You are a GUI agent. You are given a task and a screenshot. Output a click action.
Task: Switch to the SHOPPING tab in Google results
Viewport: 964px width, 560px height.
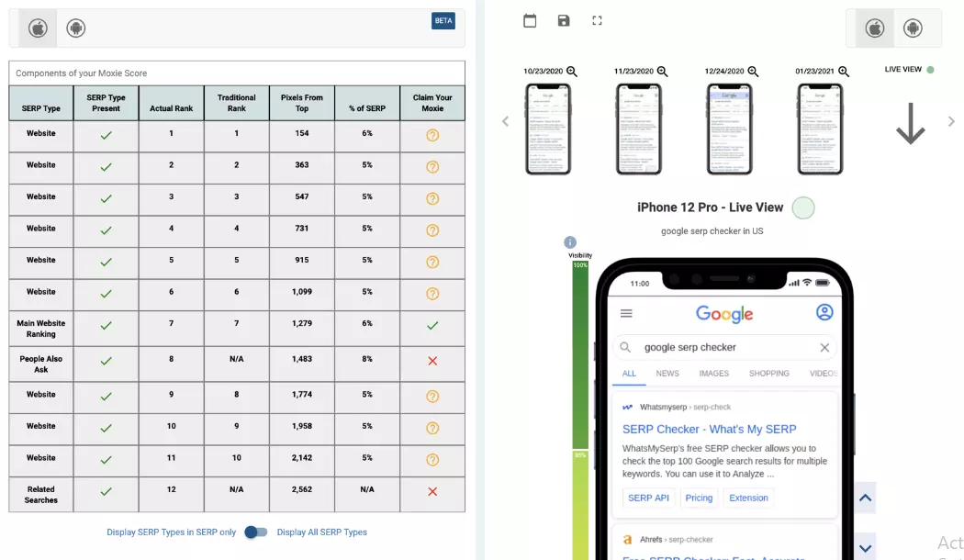coord(769,373)
